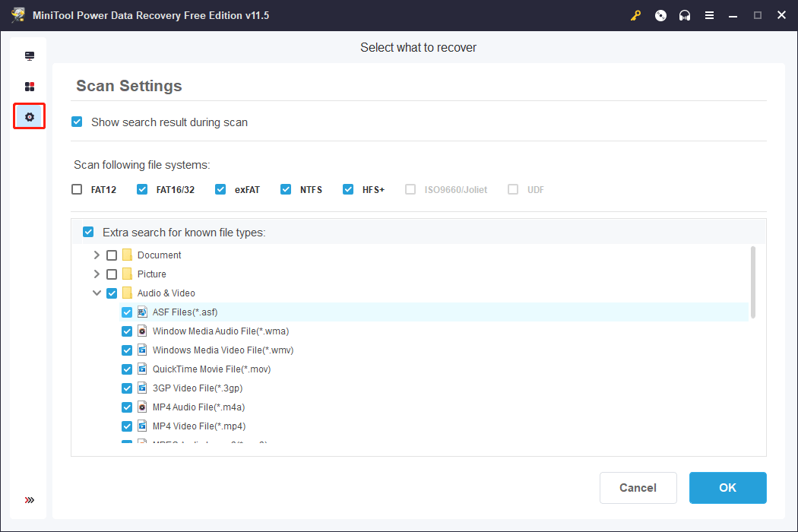Select the Scan Settings gear icon
798x532 pixels.
30,116
